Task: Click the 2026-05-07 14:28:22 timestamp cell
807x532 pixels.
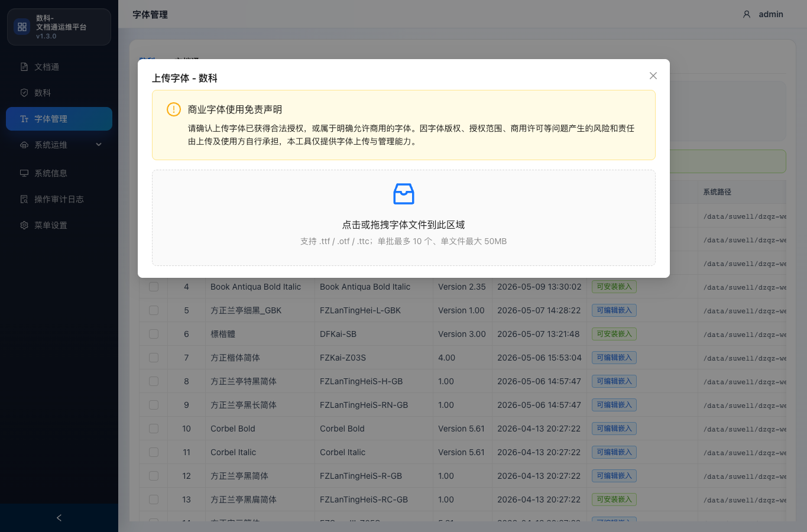Action: (539, 310)
